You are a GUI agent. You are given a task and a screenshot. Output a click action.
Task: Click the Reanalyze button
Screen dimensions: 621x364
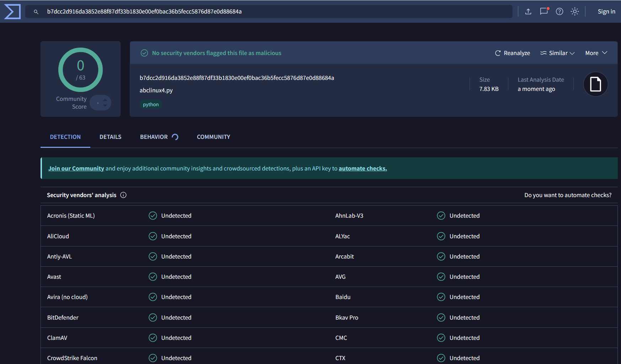coord(512,53)
